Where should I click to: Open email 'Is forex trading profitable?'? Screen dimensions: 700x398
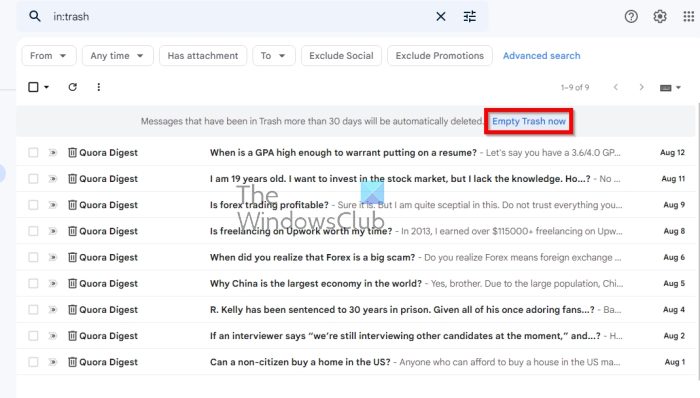click(356, 205)
